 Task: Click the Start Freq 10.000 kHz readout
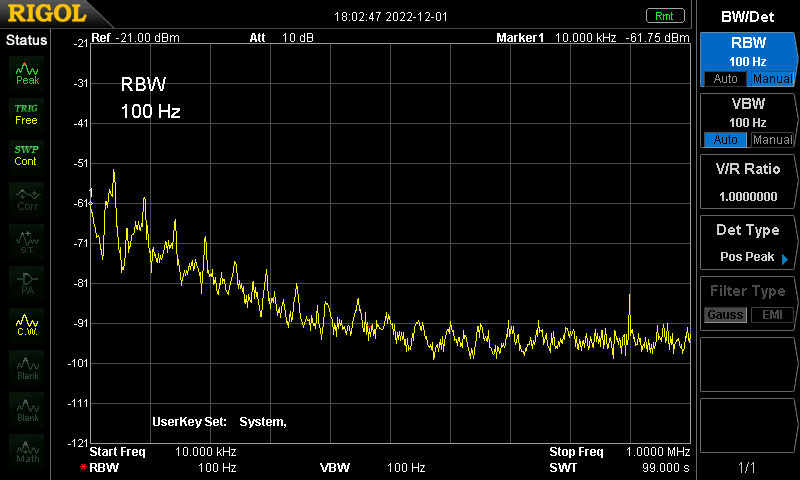pos(163,452)
